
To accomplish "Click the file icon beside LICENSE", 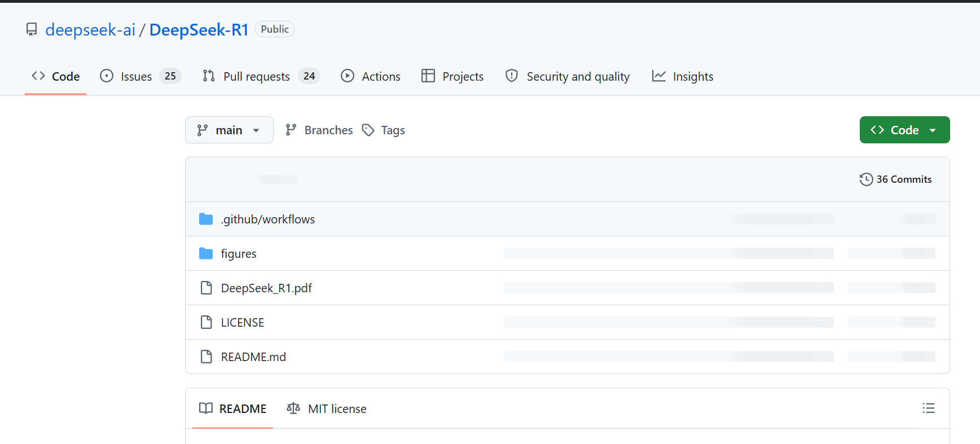I will click(x=206, y=322).
